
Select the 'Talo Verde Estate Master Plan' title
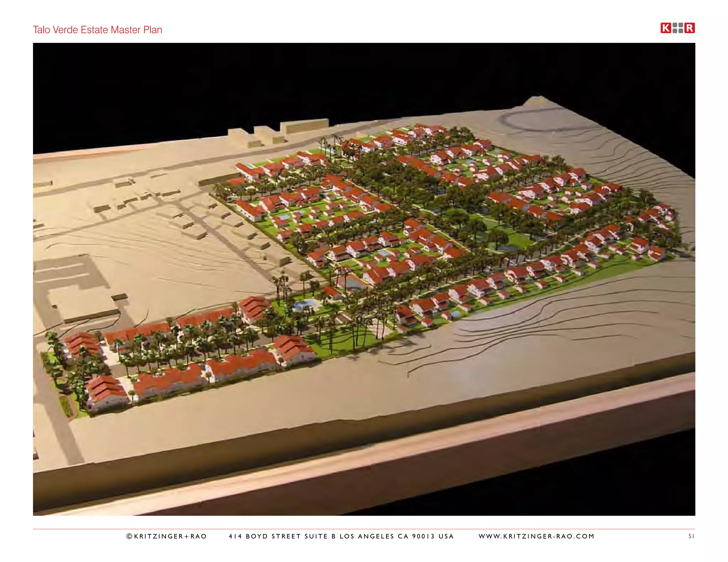click(97, 30)
